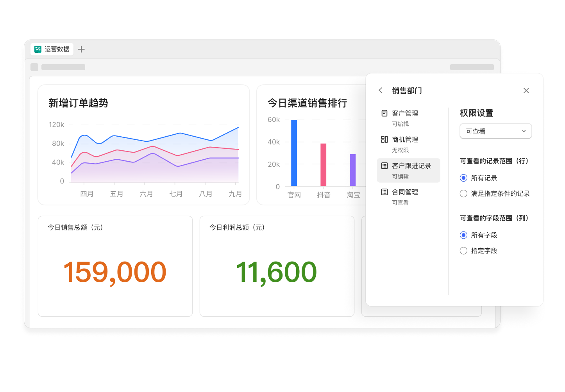Click the 今日利润总额 value 11,600
Screen dimensions: 565x392
coord(276,272)
